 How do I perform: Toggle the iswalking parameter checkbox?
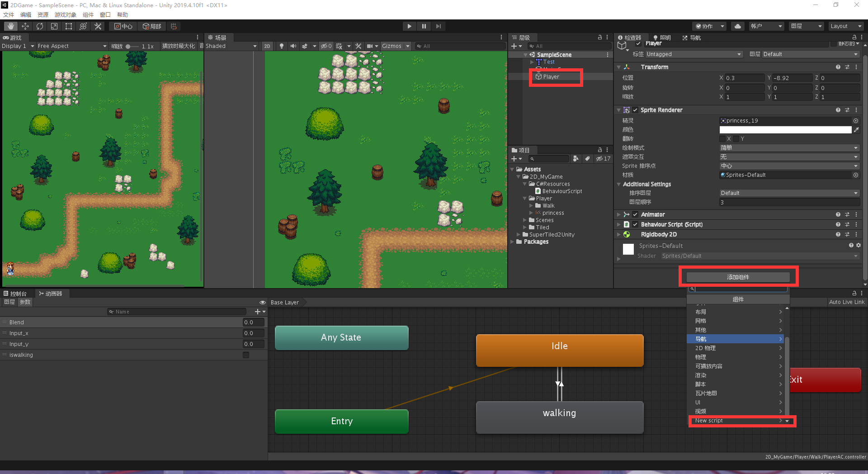[245, 355]
